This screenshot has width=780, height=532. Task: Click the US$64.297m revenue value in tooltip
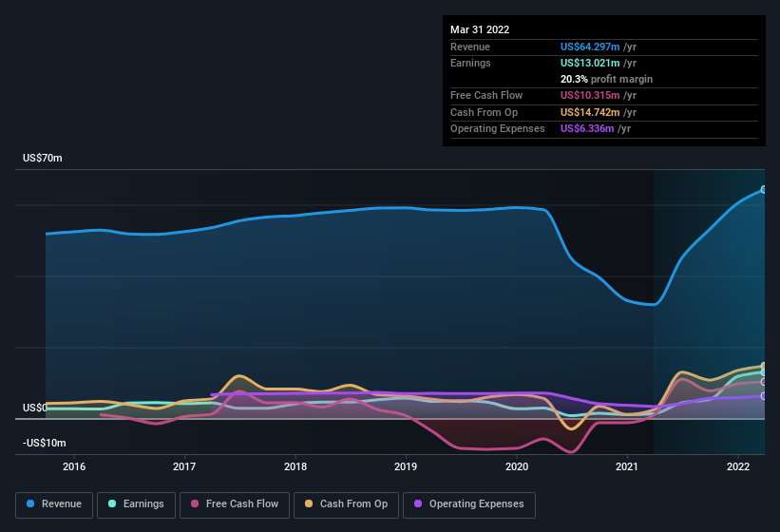coord(590,47)
